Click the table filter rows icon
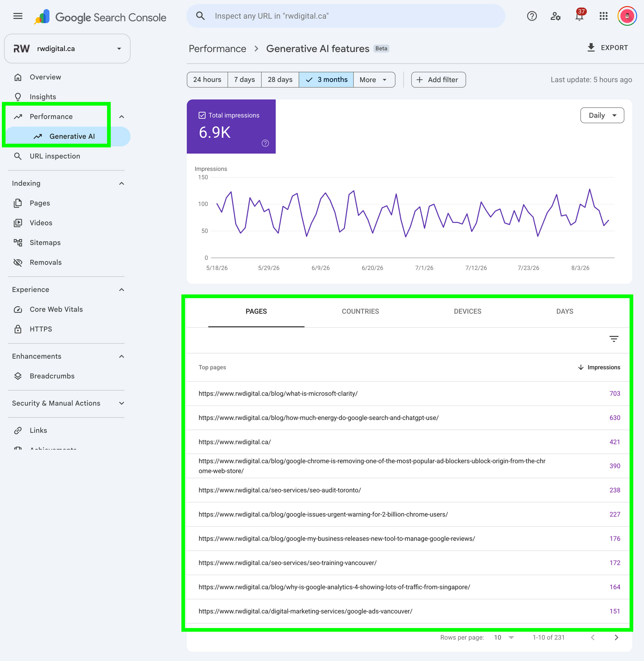Screen dimensions: 644x661 [613, 339]
